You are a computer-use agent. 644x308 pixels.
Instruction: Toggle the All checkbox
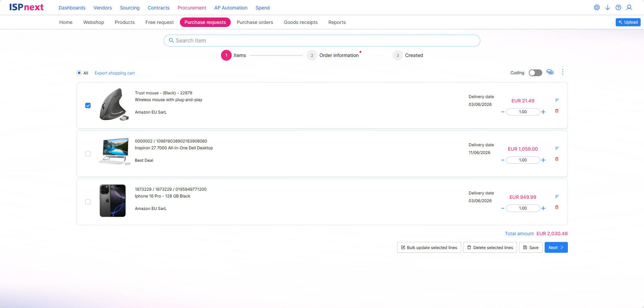pos(79,73)
